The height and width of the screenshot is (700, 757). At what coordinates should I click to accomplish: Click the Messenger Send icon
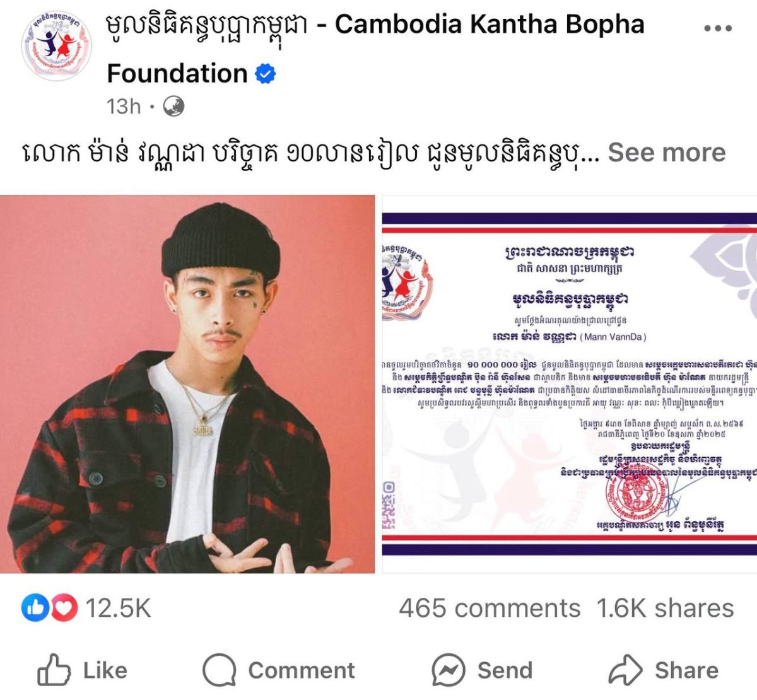click(x=449, y=670)
